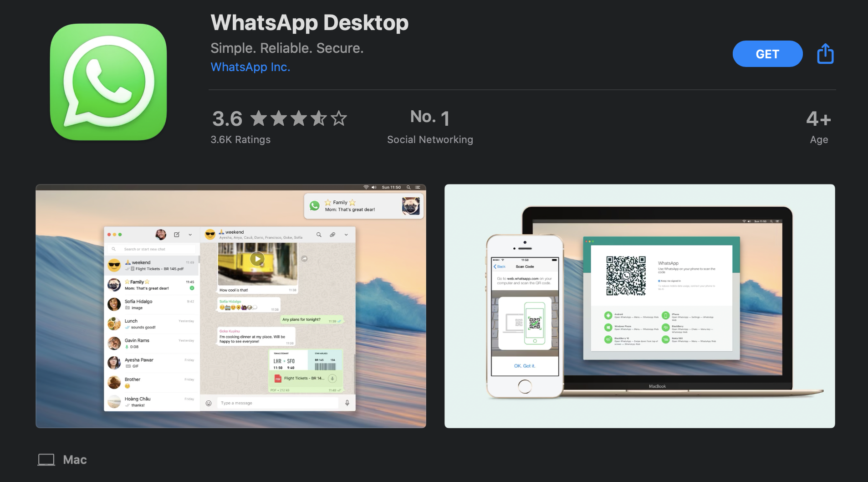The height and width of the screenshot is (482, 868).
Task: Mute sound via the speaker menu bar icon
Action: [x=374, y=187]
